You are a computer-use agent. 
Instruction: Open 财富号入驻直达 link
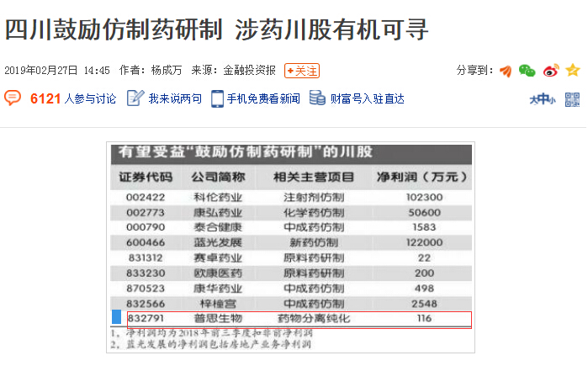367,99
